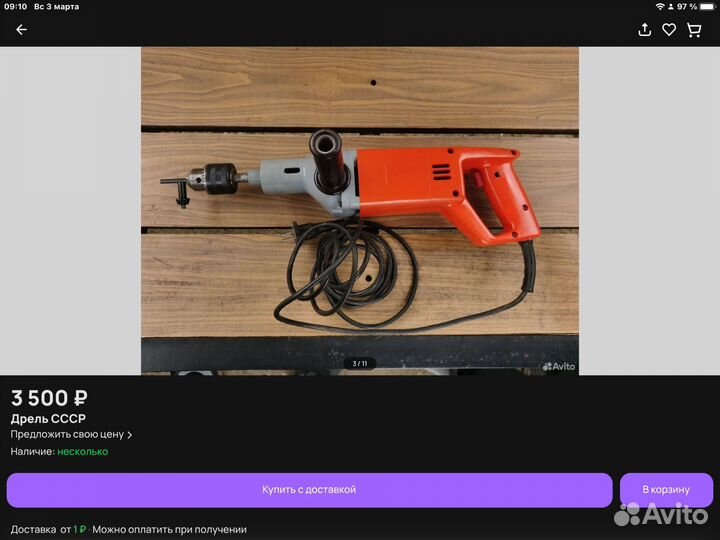Tap the back arrow to leave listing
The image size is (720, 540).
coord(21,30)
